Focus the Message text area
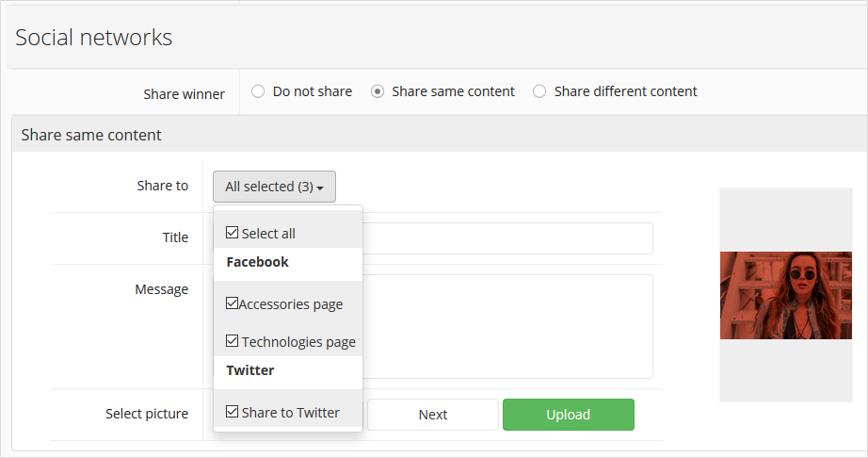This screenshot has width=868, height=458. tap(507, 327)
